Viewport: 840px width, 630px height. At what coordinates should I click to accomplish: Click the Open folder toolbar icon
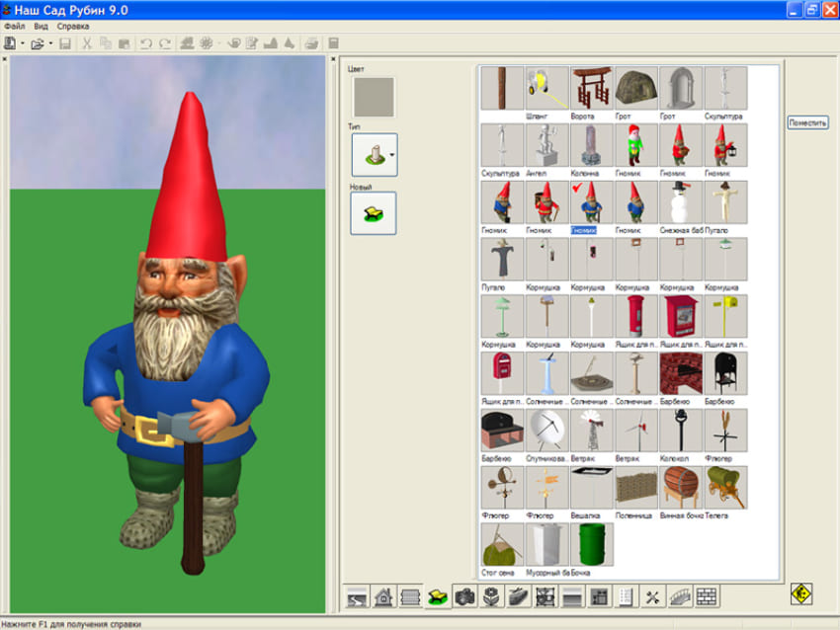(x=37, y=43)
